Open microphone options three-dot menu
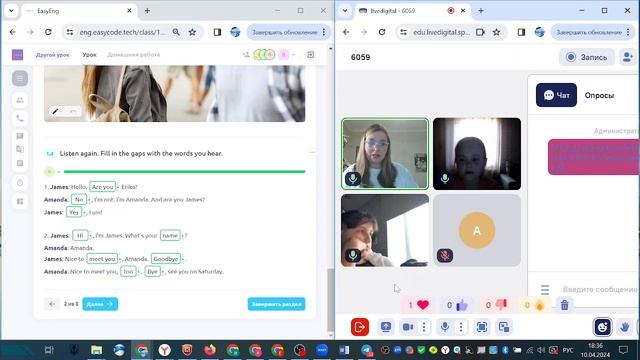Screen dimensions: 640x360 [461, 327]
